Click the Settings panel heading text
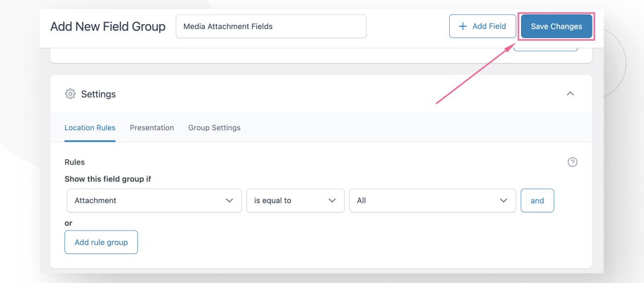The width and height of the screenshot is (644, 283). (x=98, y=94)
